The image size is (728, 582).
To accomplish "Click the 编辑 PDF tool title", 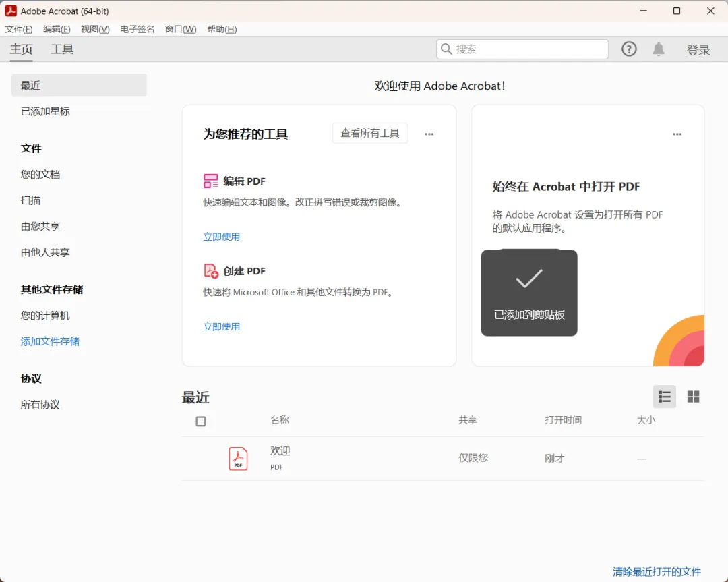I will pyautogui.click(x=244, y=181).
